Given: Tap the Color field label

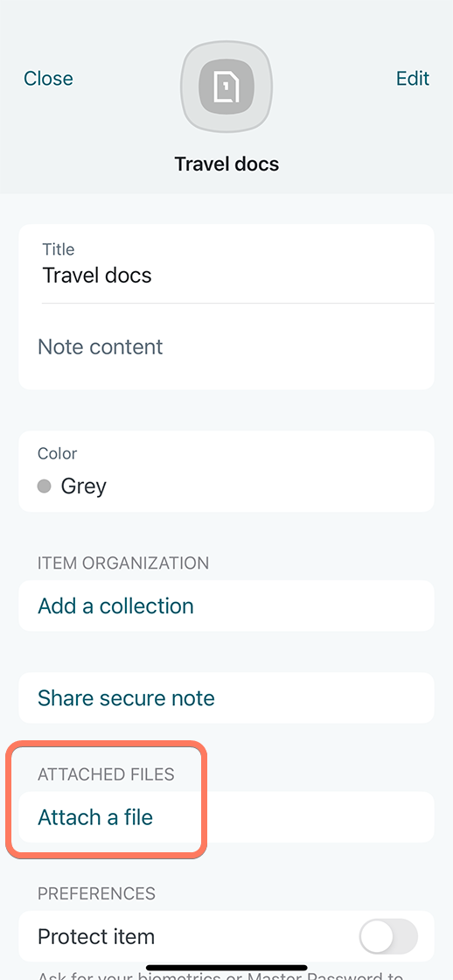Looking at the screenshot, I should [x=58, y=453].
